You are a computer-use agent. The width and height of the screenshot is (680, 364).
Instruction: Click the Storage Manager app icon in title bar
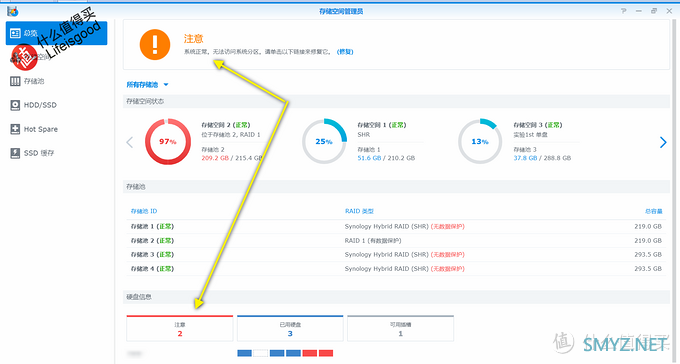click(x=13, y=11)
